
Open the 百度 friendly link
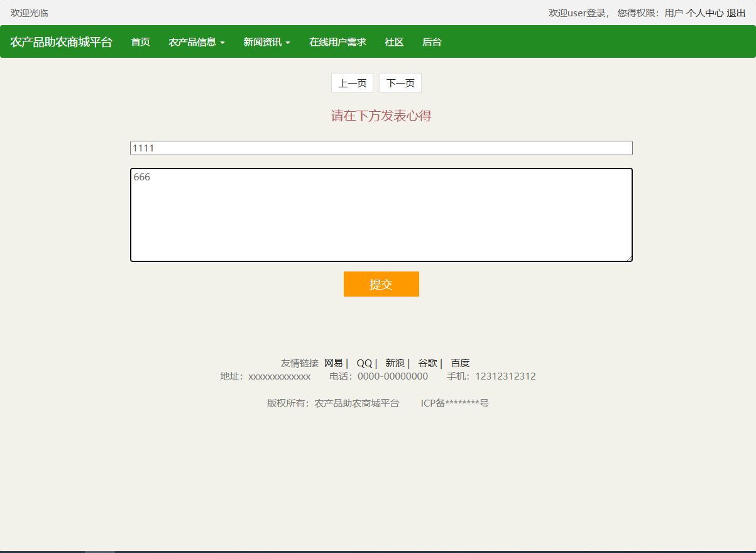point(459,363)
